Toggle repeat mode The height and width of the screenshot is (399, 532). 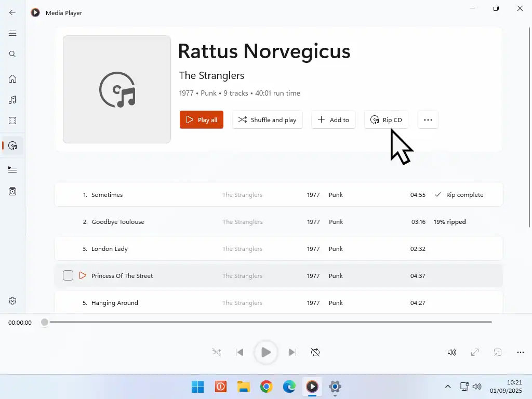tap(315, 352)
